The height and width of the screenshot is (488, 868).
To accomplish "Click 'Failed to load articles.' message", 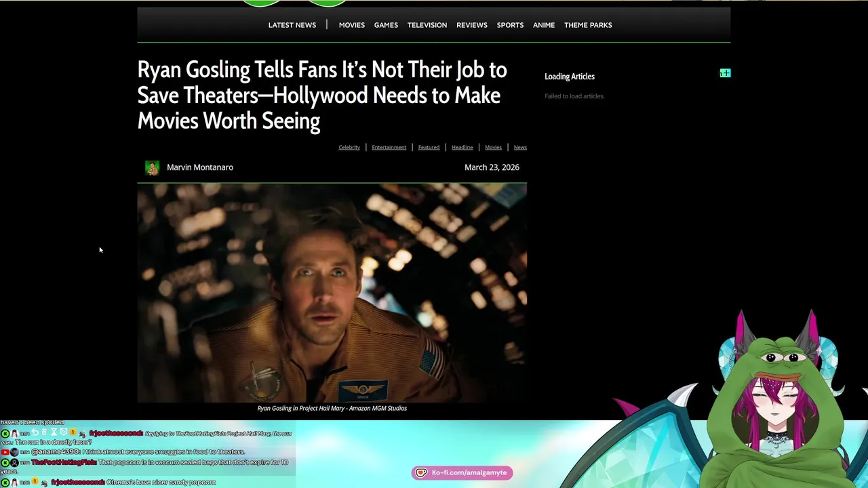I will pyautogui.click(x=574, y=96).
